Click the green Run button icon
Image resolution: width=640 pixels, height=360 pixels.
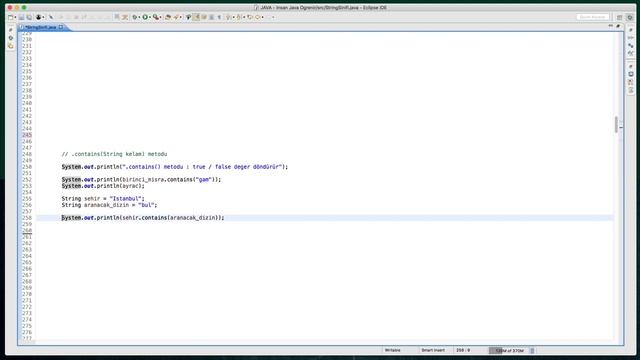point(145,17)
